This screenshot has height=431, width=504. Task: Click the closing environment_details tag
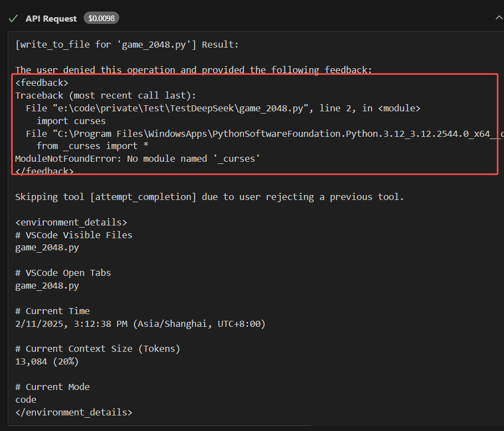point(74,412)
